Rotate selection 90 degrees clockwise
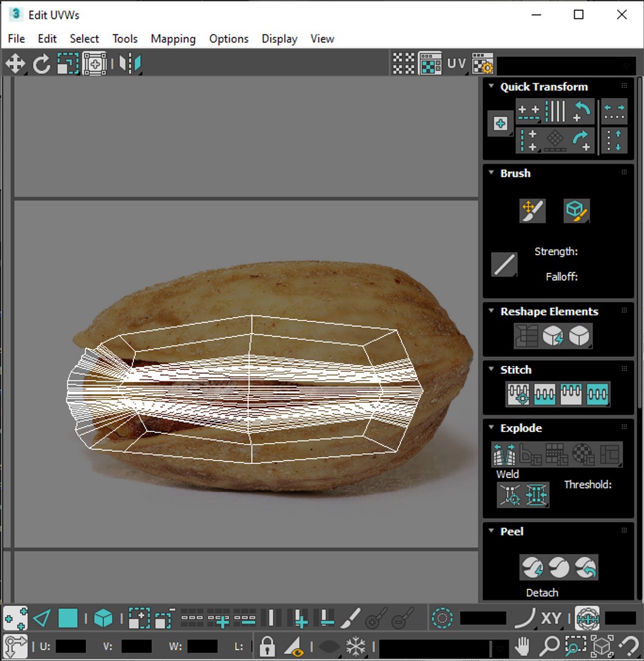This screenshot has height=661, width=644. click(582, 140)
